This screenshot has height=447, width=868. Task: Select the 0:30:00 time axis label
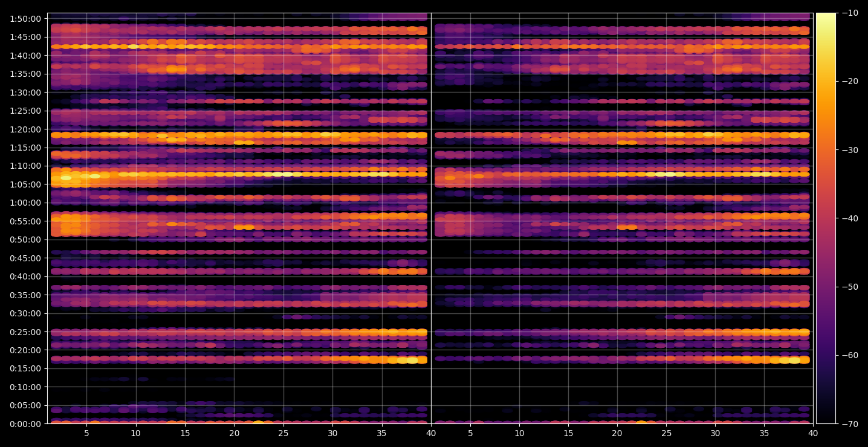[x=25, y=313]
